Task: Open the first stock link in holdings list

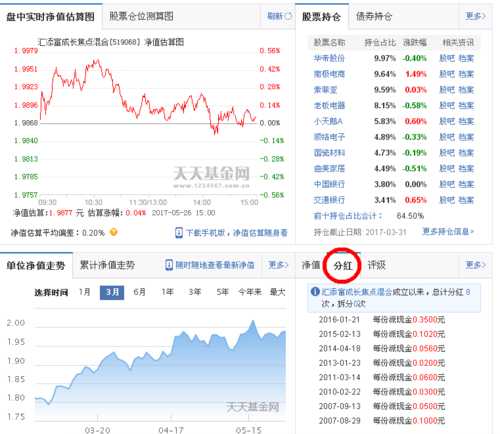Action: 329,58
